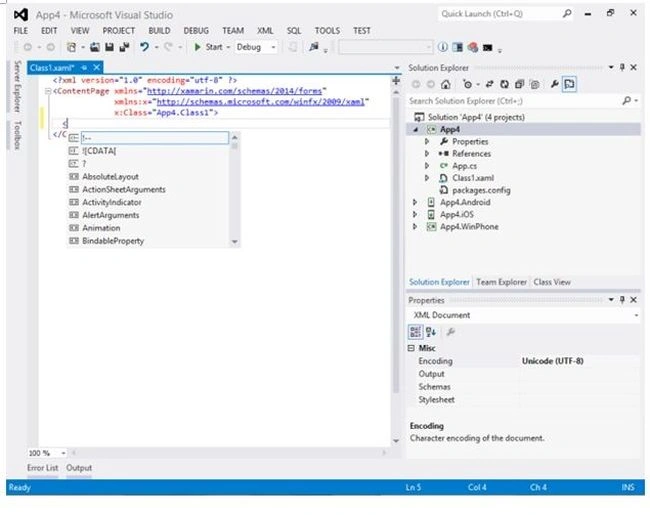Click the IntelliSense list scrollbar down arrow

coord(235,242)
